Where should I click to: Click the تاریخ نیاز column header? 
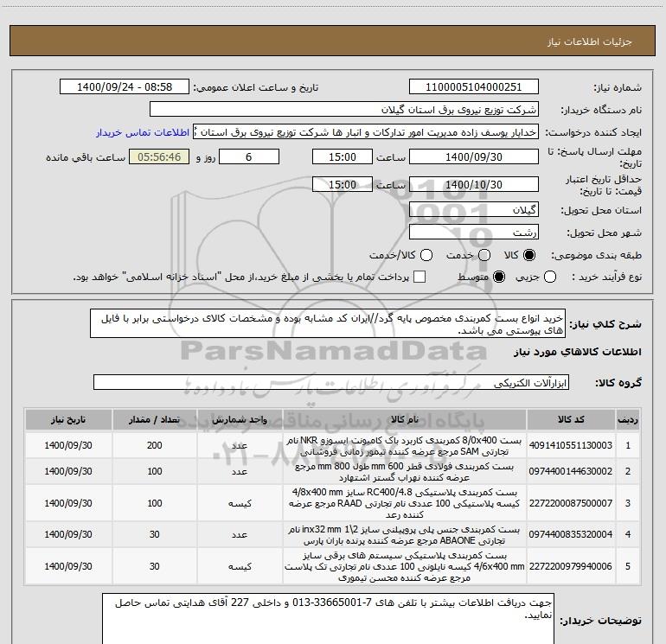pos(68,420)
